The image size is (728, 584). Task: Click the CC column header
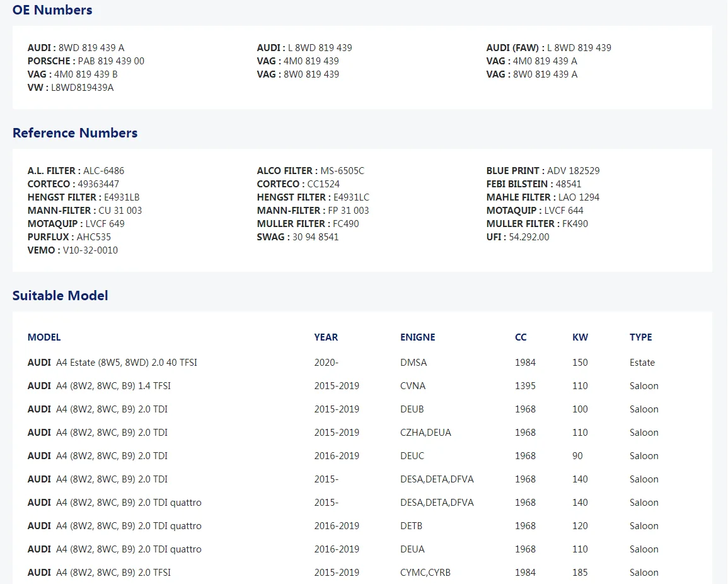pos(521,337)
